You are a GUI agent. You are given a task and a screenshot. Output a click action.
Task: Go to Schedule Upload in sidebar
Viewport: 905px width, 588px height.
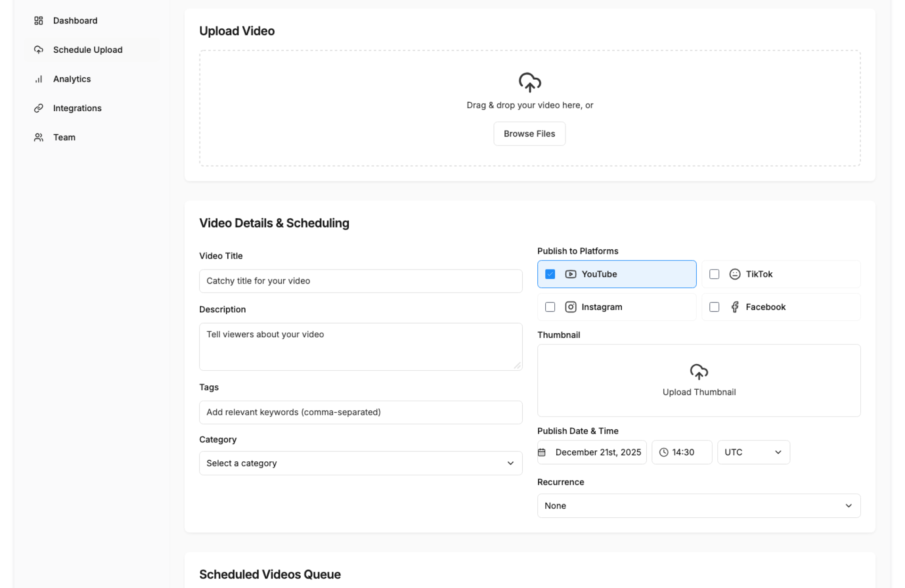(x=88, y=50)
